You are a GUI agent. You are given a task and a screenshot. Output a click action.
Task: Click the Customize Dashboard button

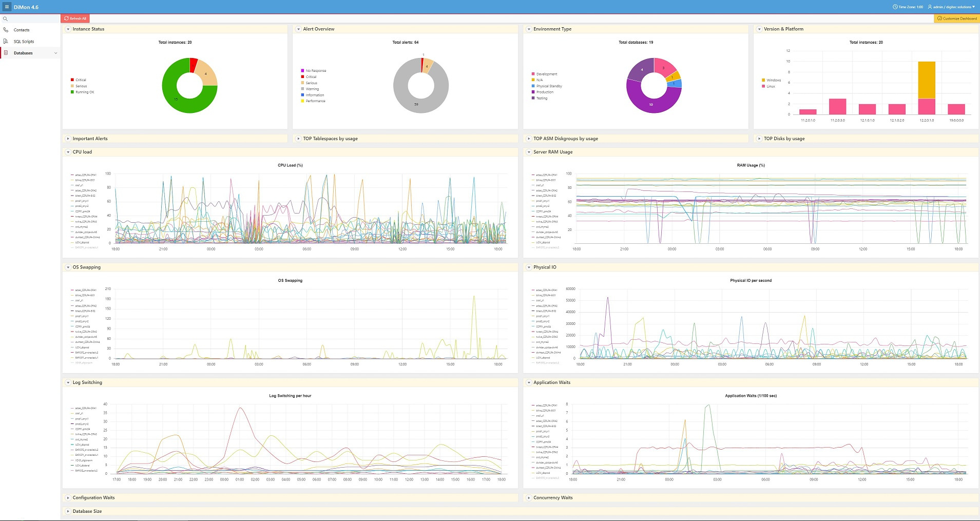click(956, 18)
